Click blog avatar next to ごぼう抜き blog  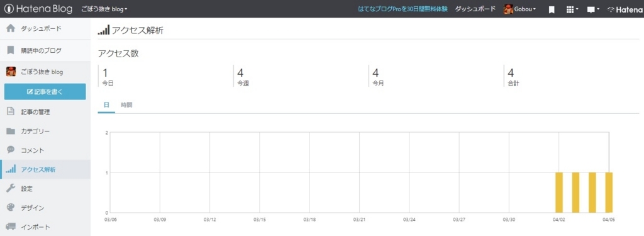point(11,72)
